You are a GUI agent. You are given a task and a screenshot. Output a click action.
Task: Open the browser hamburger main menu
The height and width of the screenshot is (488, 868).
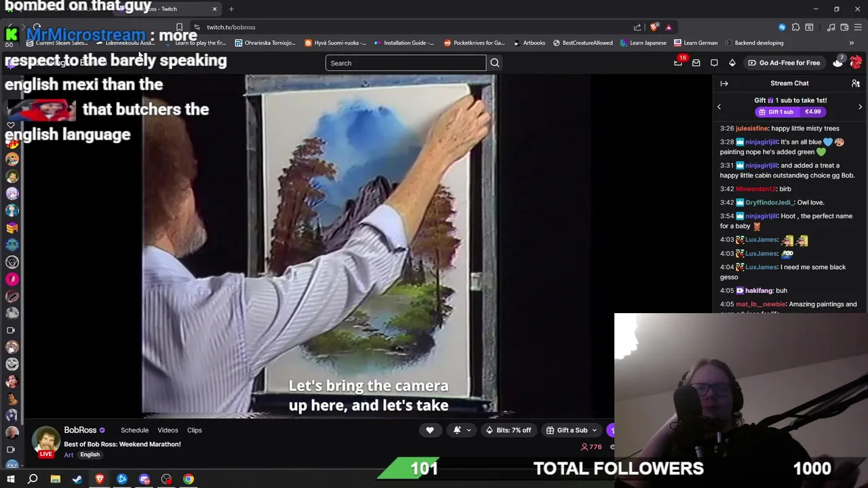point(859,27)
